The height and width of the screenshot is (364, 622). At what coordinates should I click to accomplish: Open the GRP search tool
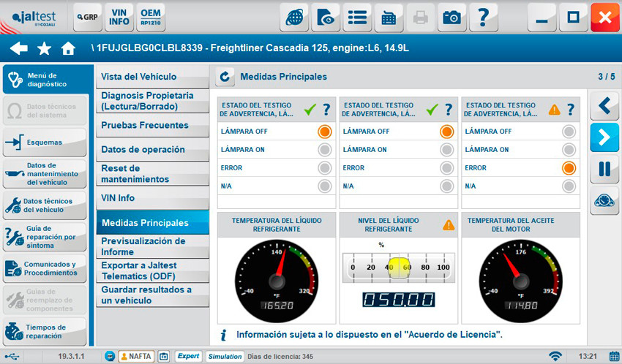[x=87, y=17]
